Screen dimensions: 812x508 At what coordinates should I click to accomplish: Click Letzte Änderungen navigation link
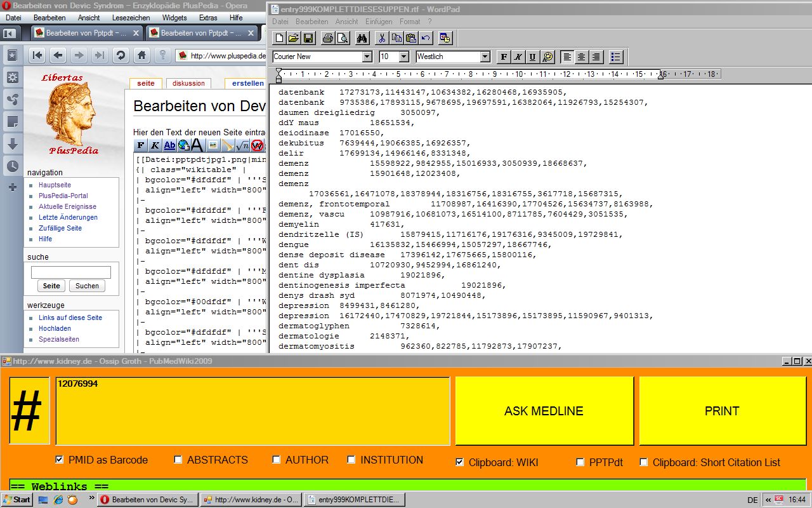pyautogui.click(x=68, y=217)
